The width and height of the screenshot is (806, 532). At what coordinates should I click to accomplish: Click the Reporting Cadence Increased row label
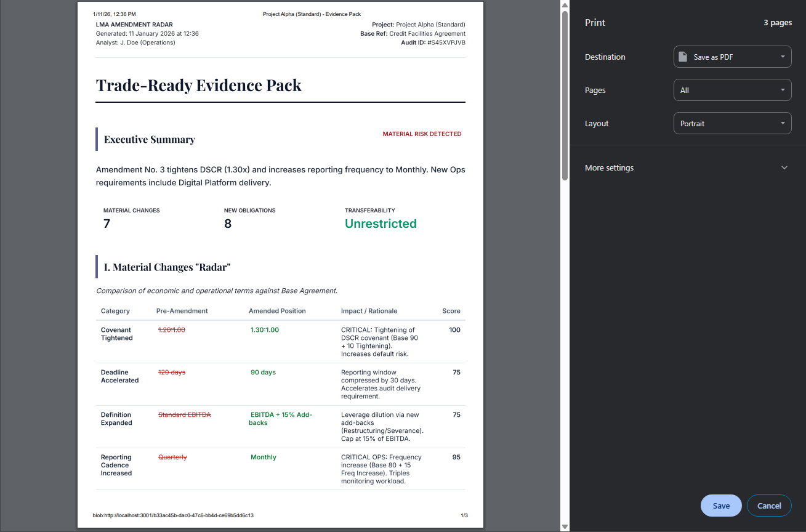(x=117, y=465)
